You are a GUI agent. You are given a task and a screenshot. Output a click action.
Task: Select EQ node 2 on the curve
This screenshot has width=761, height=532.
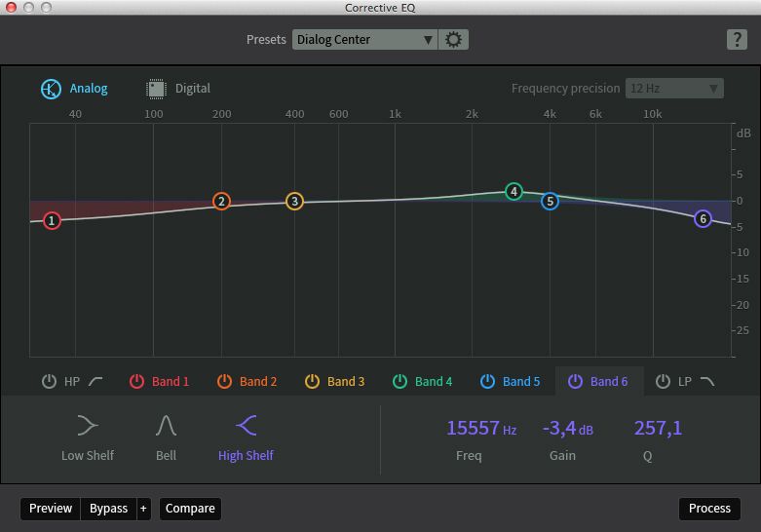tap(221, 201)
